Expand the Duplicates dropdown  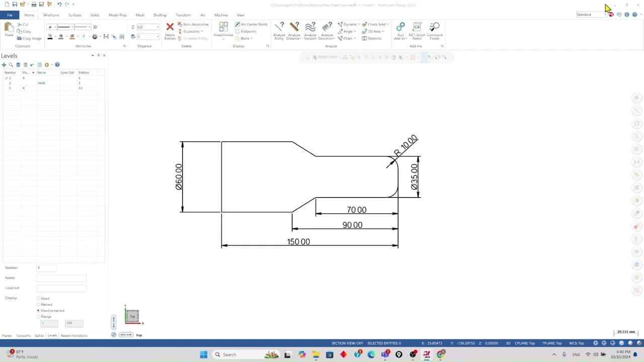click(202, 31)
